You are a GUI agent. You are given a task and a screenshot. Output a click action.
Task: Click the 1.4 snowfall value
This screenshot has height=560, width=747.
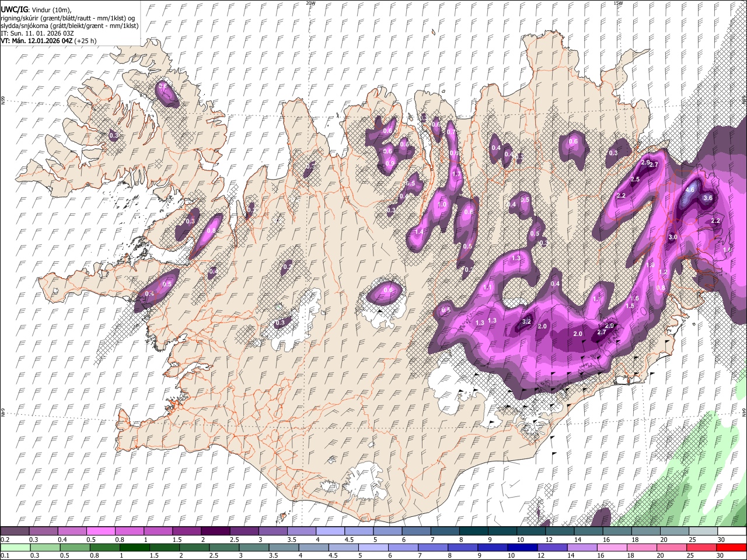419,232
